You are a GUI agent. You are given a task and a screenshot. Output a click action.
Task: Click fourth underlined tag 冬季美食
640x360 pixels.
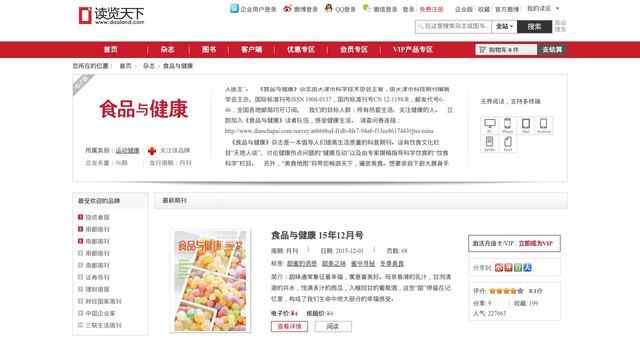(392, 264)
